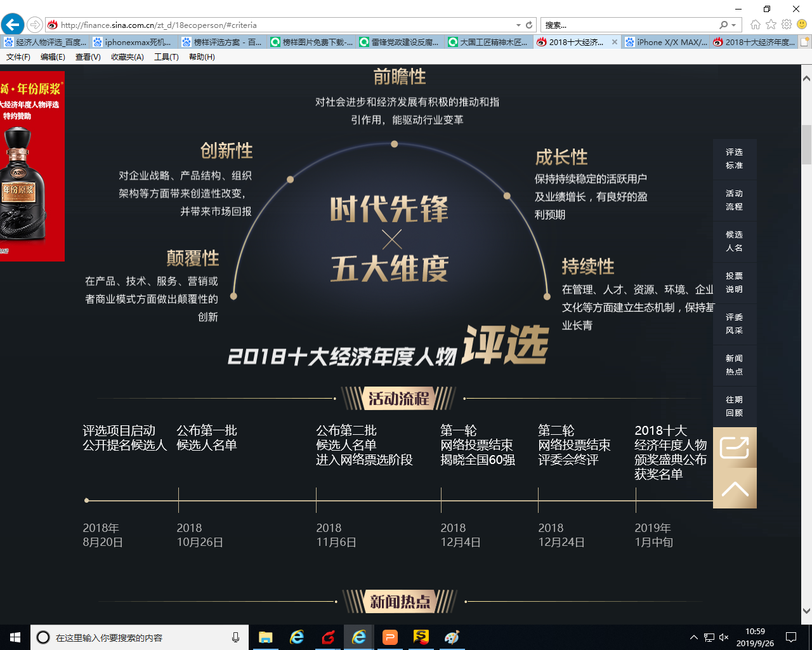The height and width of the screenshot is (650, 812).
Task: Open IE settings gear icon
Action: click(787, 25)
